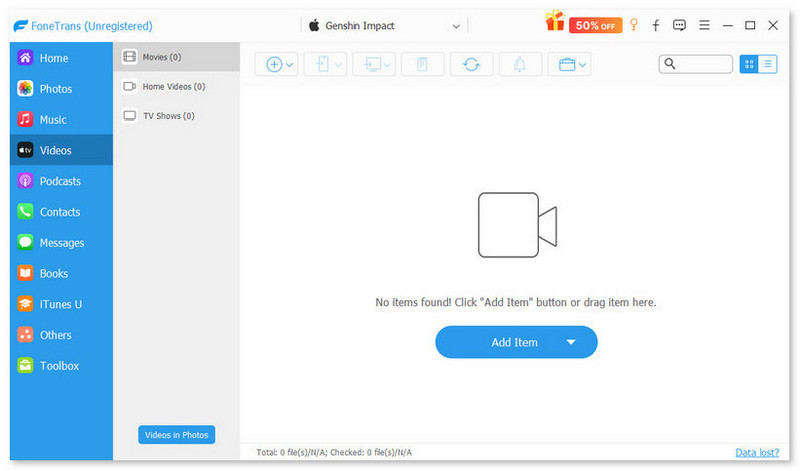Switch to list view mode
Image resolution: width=800 pixels, height=471 pixels.
pos(768,64)
